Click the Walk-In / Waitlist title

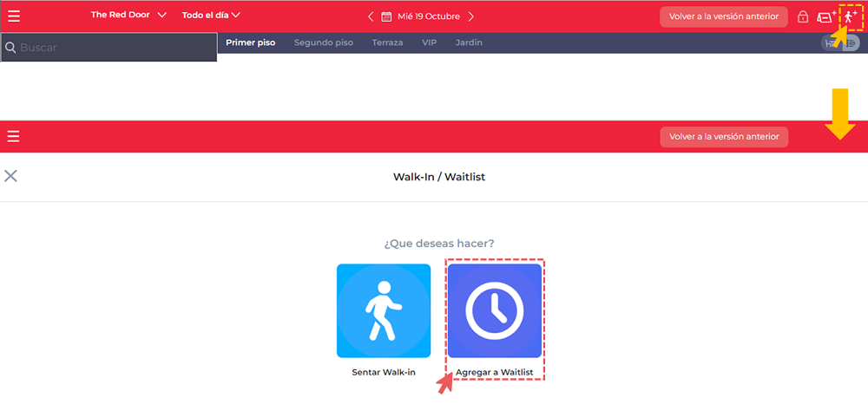[x=439, y=177]
